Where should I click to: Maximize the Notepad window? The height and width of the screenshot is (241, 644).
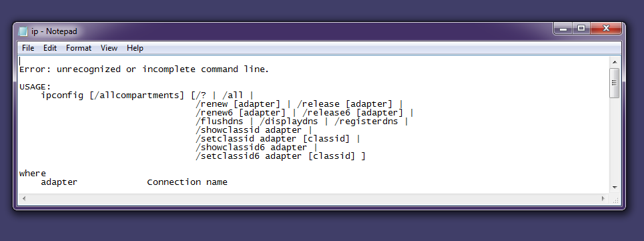(x=581, y=28)
